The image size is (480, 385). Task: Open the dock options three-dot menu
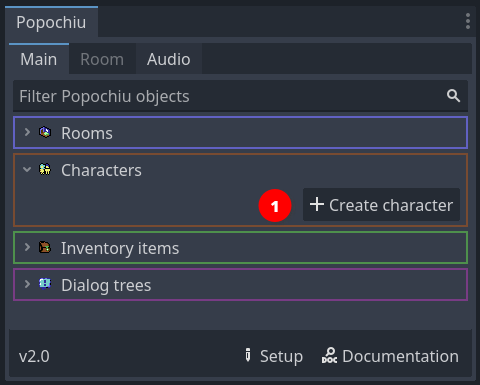(x=468, y=21)
